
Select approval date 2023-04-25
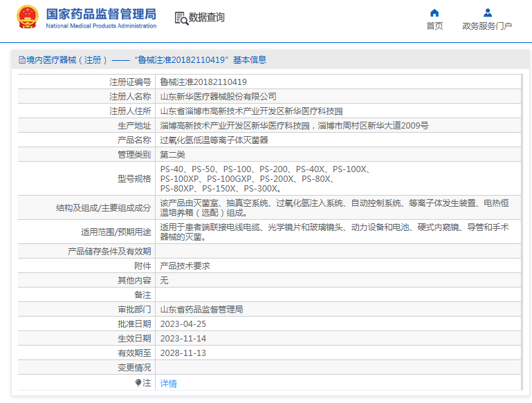183,324
